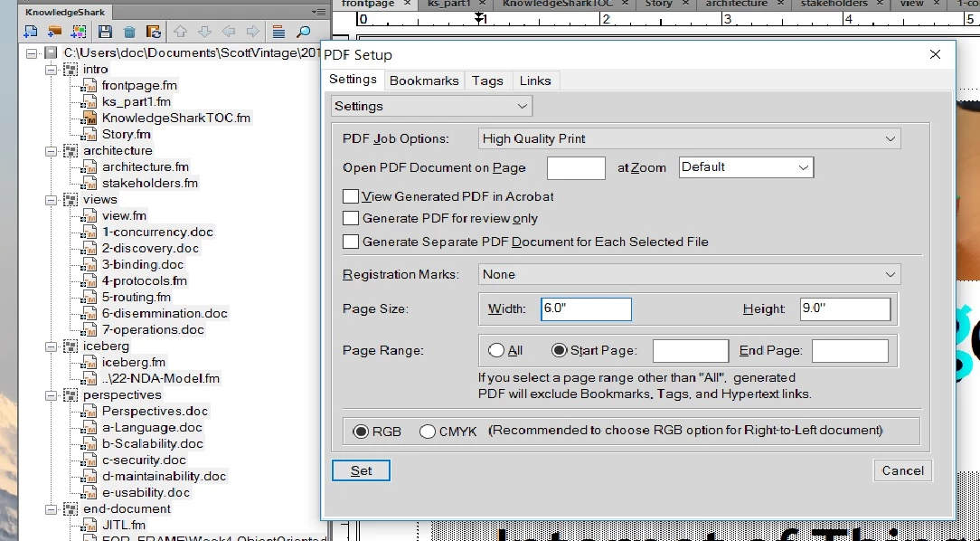Collapse the root book path node

tap(32, 53)
